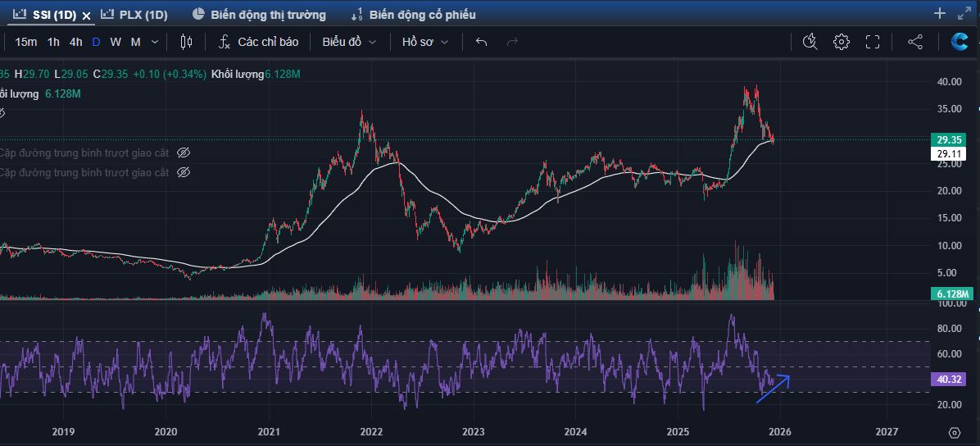Expand the timeframe interval dropdown arrow
This screenshot has height=446, width=980.
point(154,42)
